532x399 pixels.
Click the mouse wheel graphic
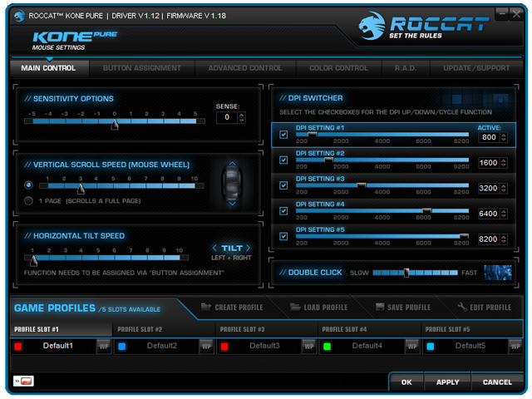pos(232,184)
